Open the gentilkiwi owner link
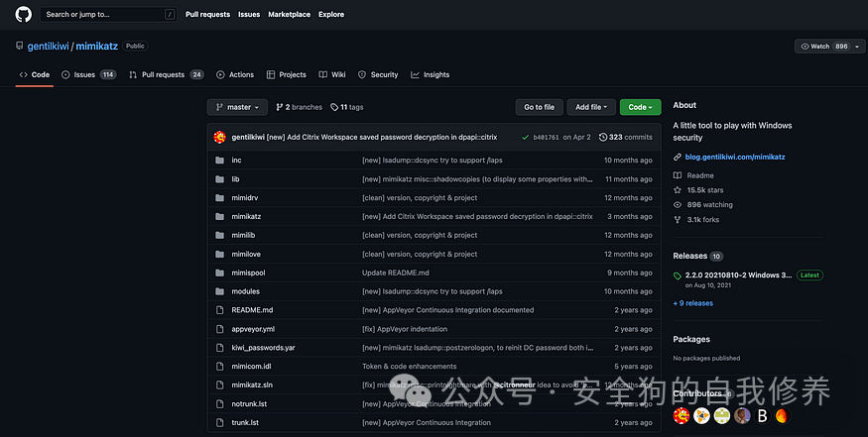The height and width of the screenshot is (437, 868). click(x=49, y=47)
